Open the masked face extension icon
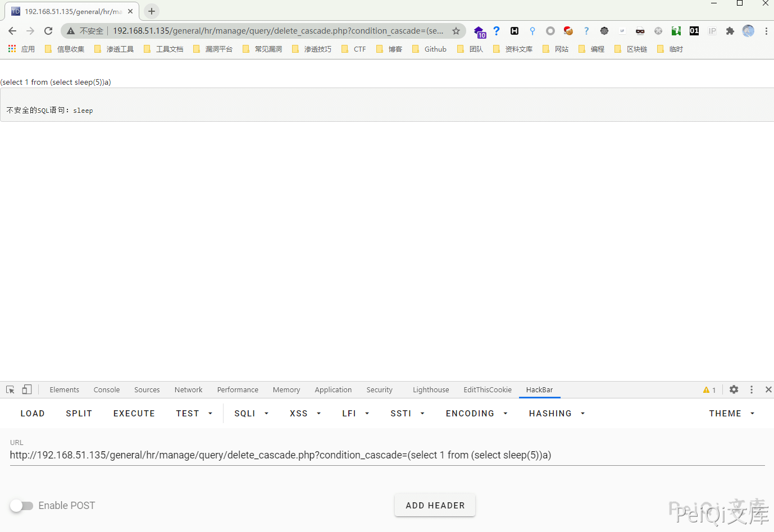774x532 pixels. (x=640, y=31)
